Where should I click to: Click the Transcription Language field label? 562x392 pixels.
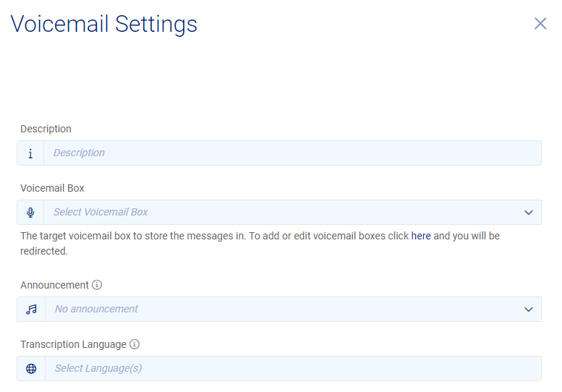point(73,344)
